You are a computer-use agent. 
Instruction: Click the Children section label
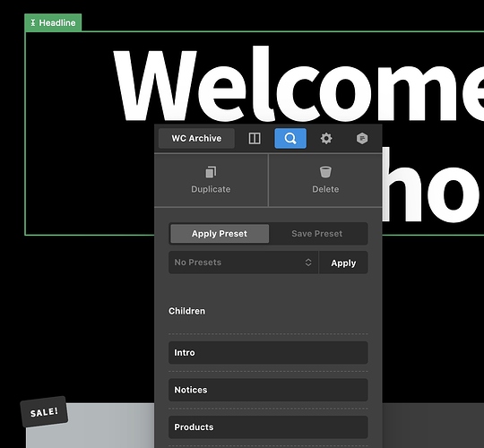(186, 311)
